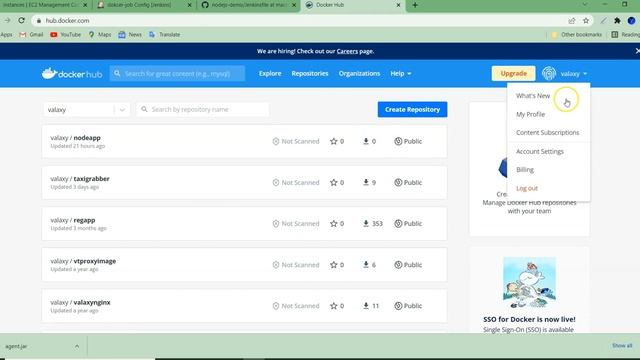640x360 pixels.
Task: Open My Profile from account menu
Action: [x=530, y=114]
